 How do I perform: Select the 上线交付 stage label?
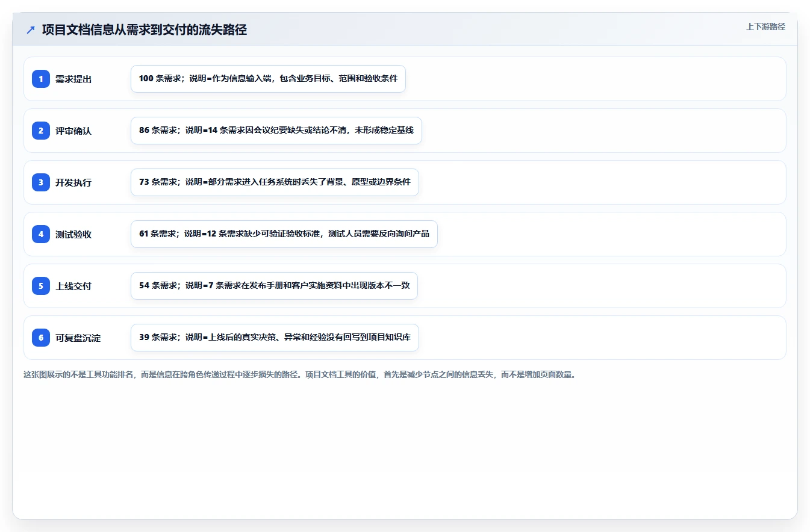point(73,286)
